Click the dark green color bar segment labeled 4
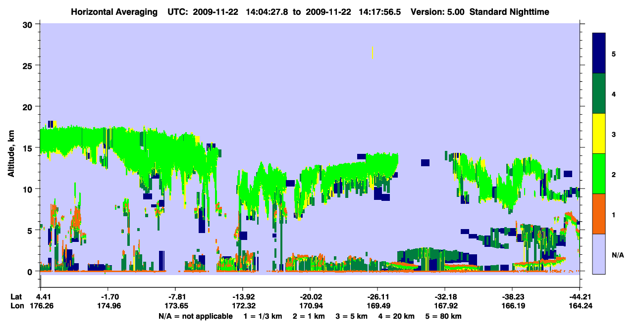Viewport: 644px width, 330px height. pyautogui.click(x=599, y=94)
